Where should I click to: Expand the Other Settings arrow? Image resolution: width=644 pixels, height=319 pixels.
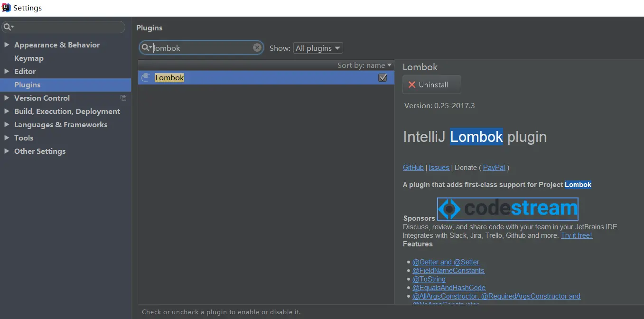coord(7,151)
